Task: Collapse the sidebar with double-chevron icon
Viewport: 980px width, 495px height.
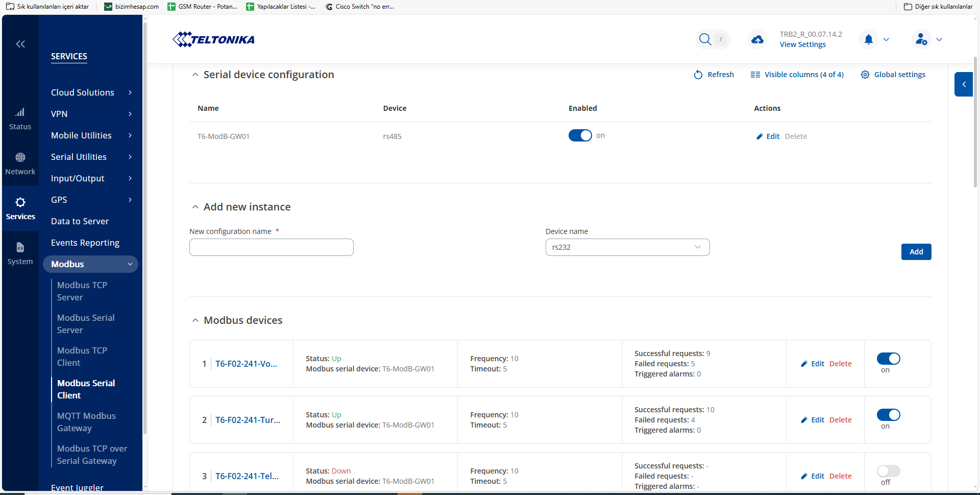Action: point(20,44)
